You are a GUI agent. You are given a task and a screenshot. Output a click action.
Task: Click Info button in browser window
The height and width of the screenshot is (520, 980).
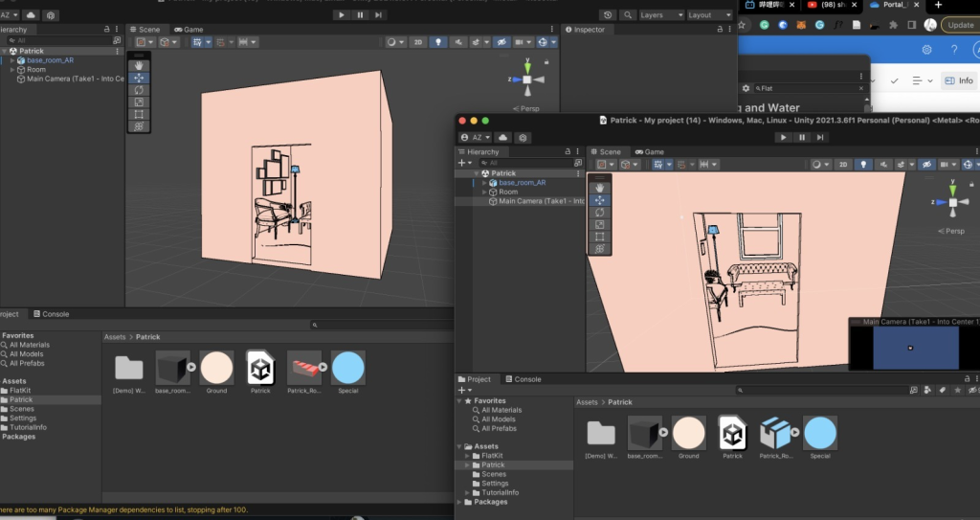tap(959, 80)
